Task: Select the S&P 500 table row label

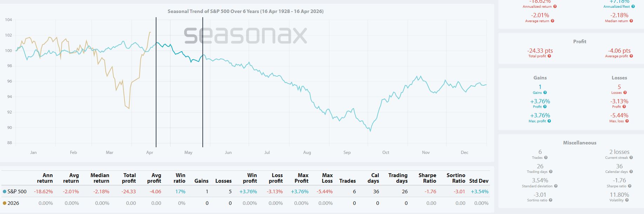Action: (x=17, y=192)
